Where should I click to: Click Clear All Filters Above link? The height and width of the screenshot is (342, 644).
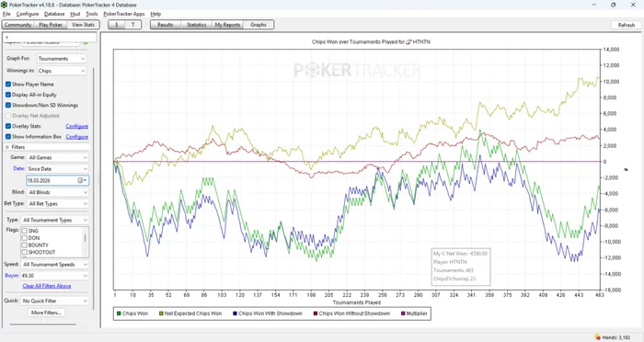click(x=47, y=286)
